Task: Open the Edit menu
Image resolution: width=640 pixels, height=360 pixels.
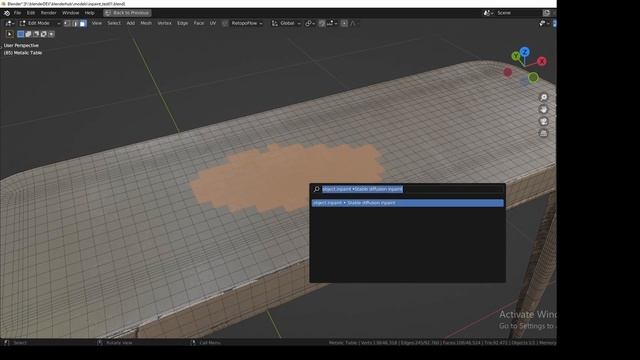Action: coord(31,13)
